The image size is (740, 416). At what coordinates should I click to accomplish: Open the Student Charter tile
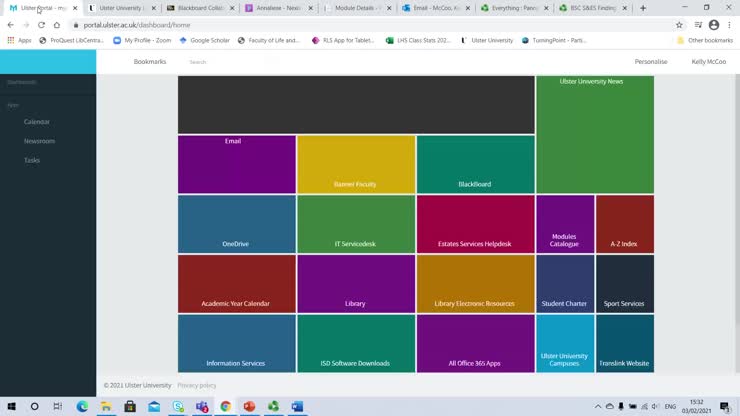565,284
